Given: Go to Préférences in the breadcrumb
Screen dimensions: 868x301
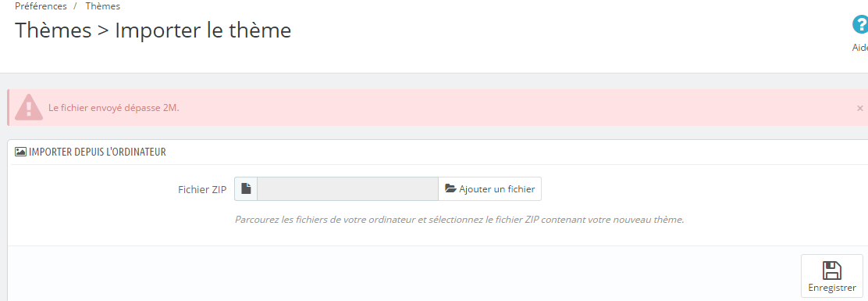Looking at the screenshot, I should tap(41, 7).
